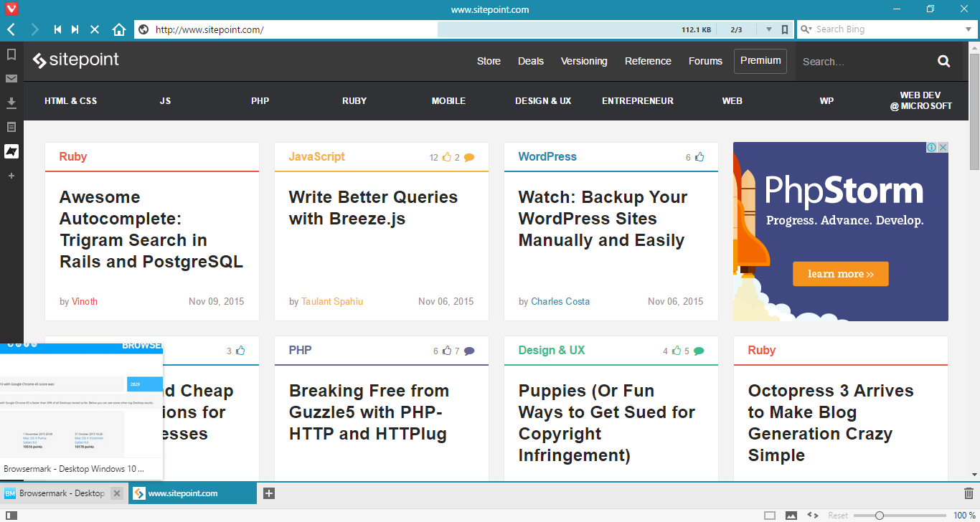Add a new web panel with the plus icon
Viewport: 980px width, 522px height.
[x=11, y=176]
